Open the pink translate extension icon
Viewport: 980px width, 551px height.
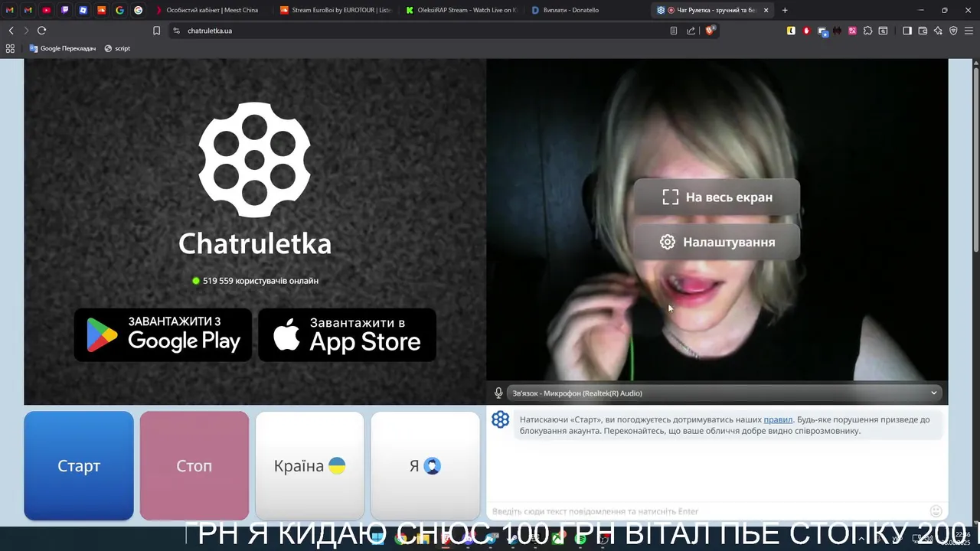click(852, 31)
